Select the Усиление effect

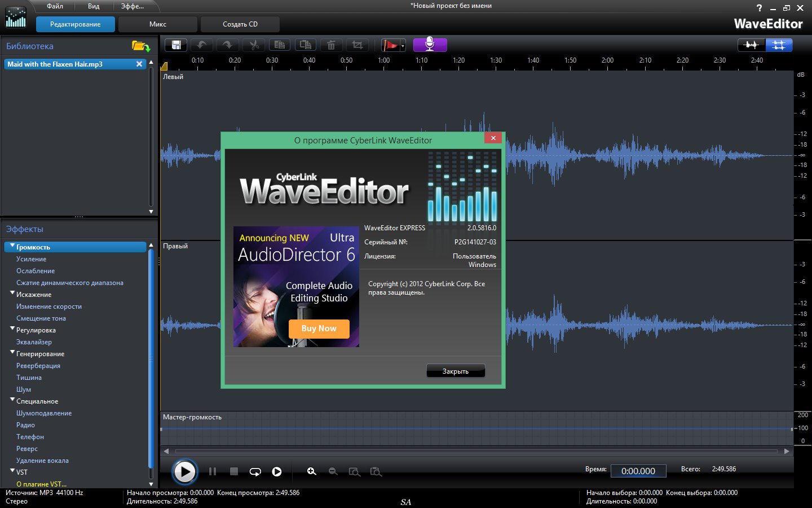(x=32, y=259)
